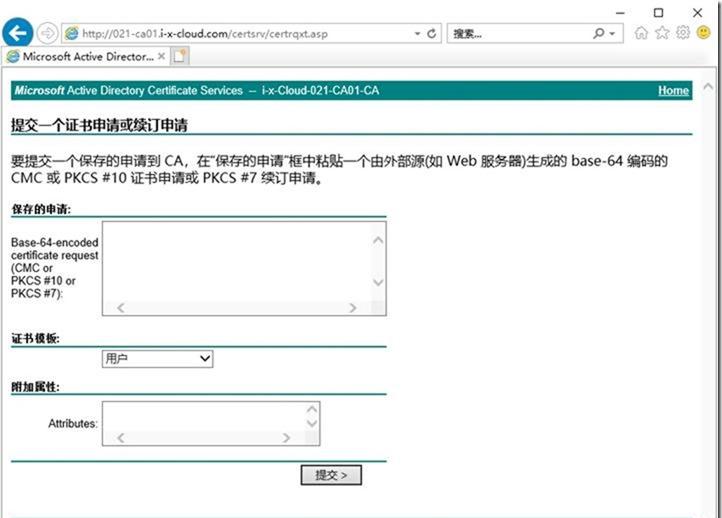Click the page scrollbar up arrow
The height and width of the screenshot is (518, 722).
click(x=708, y=87)
